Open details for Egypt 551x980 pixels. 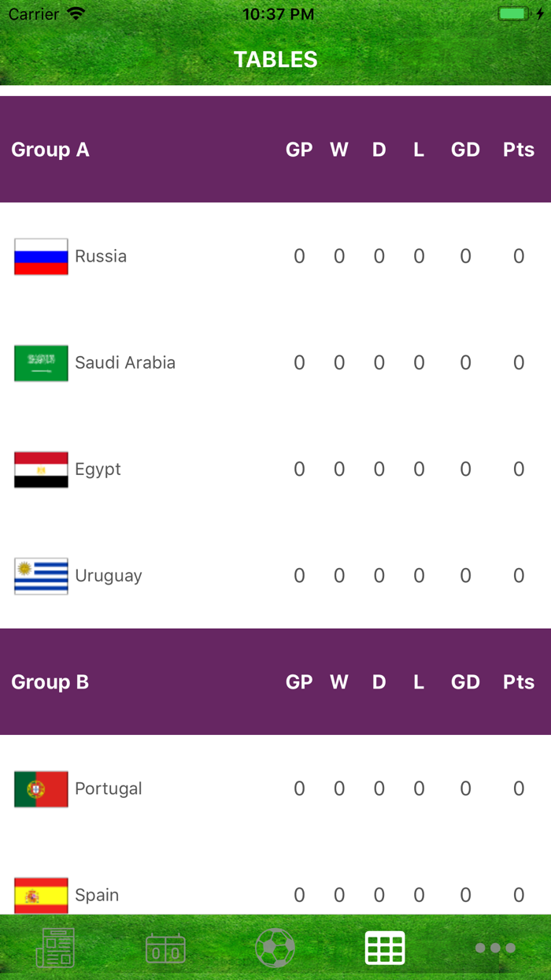coord(275,469)
